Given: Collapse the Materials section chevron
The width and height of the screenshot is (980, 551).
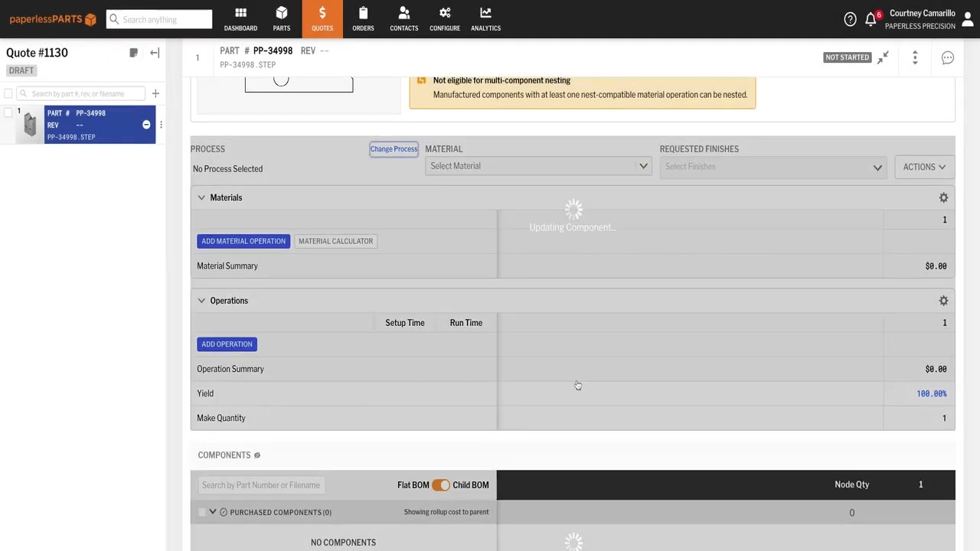Looking at the screenshot, I should pos(201,197).
